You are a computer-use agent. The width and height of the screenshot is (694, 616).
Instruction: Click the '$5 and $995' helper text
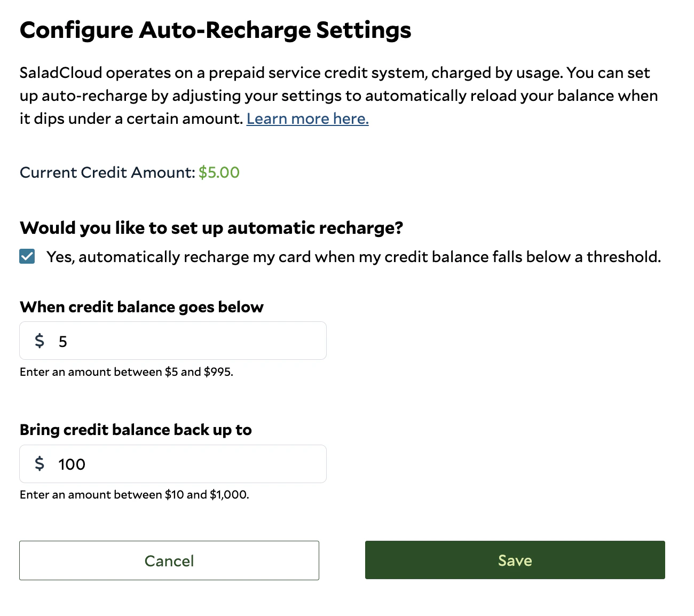(x=198, y=372)
